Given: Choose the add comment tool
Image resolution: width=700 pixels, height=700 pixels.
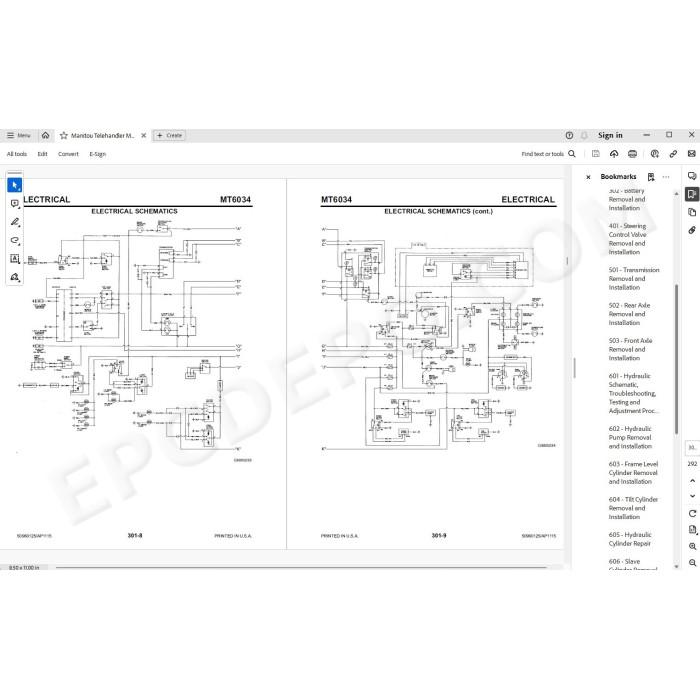Looking at the screenshot, I should [x=15, y=204].
